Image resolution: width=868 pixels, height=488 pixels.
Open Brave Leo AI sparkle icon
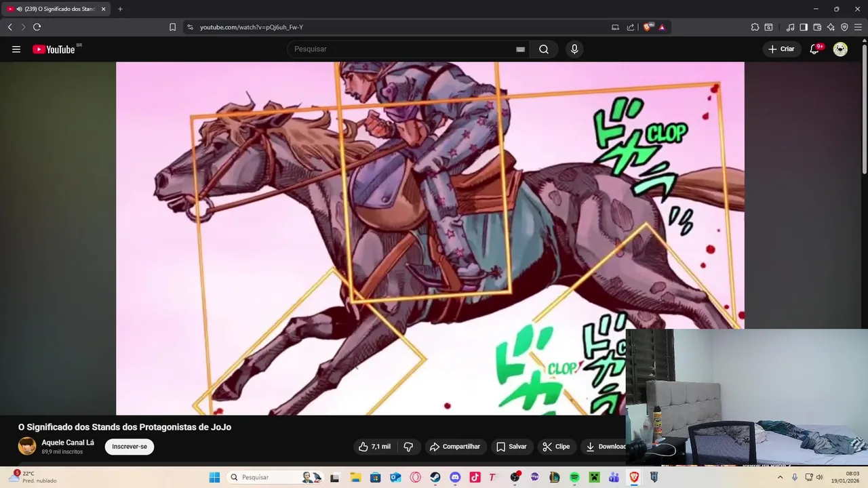click(x=831, y=27)
